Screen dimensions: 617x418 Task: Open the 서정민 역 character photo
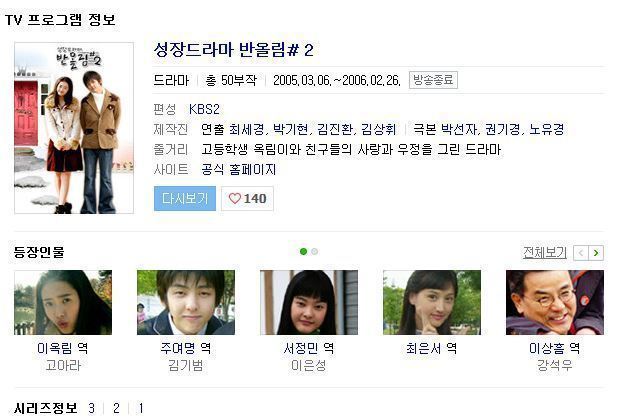point(309,302)
